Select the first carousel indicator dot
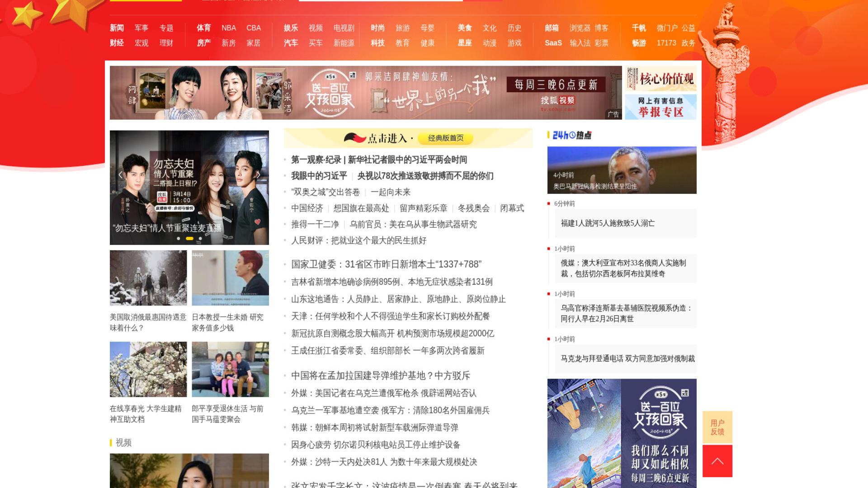This screenshot has height=488, width=868. (179, 239)
